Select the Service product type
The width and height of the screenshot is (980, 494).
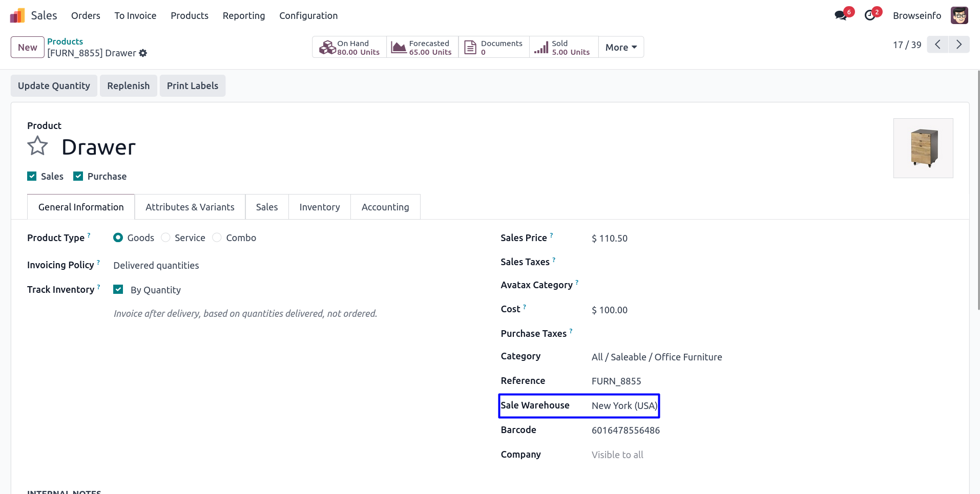[x=165, y=238]
